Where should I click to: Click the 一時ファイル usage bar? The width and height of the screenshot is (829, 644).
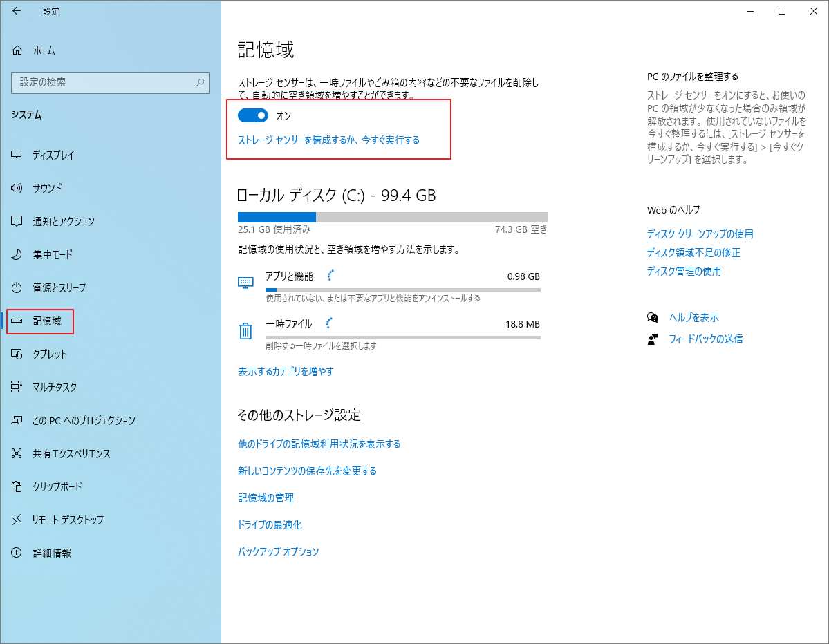pyautogui.click(x=403, y=337)
